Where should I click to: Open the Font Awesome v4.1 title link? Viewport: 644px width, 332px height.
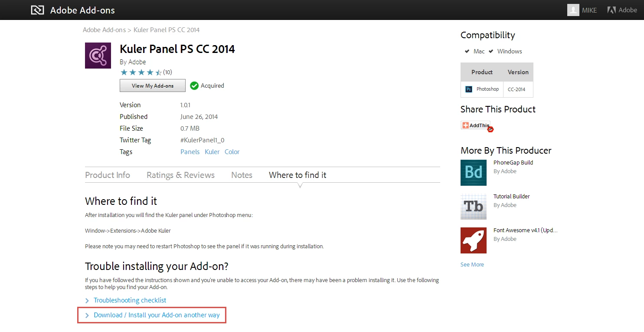526,230
